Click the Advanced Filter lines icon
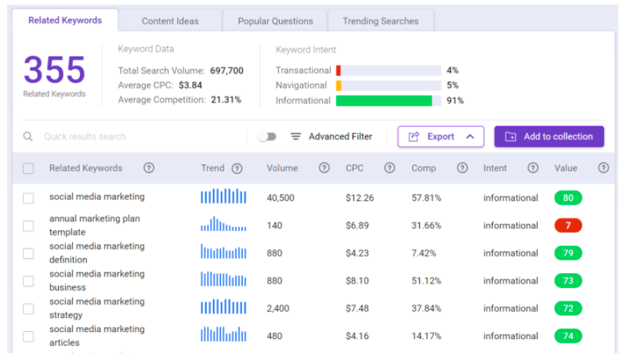Screen dimensions: 627x364 click(x=295, y=137)
